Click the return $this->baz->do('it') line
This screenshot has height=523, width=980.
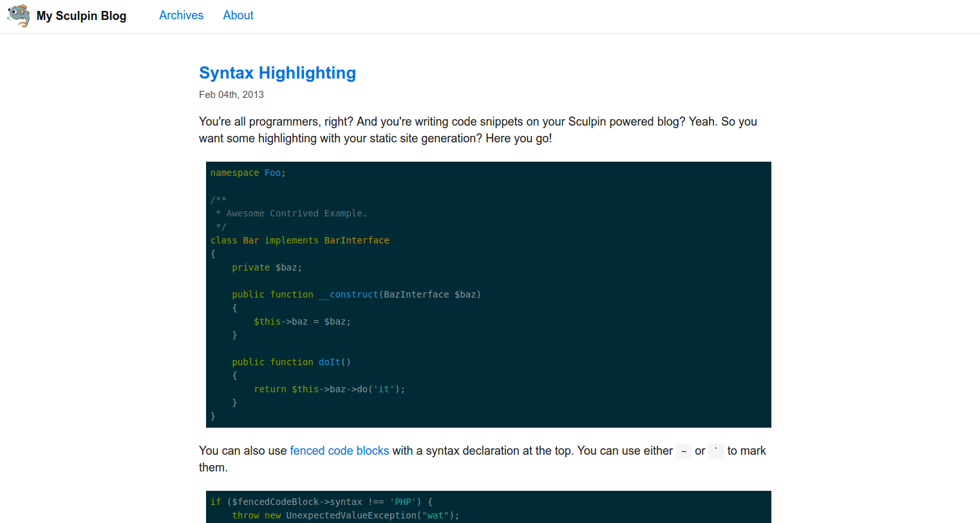(330, 389)
